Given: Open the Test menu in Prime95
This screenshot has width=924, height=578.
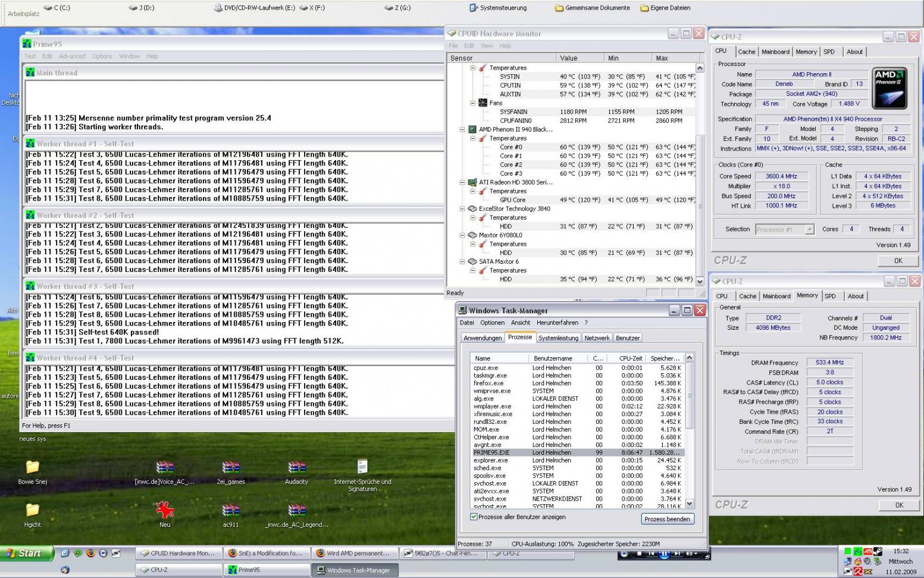Looking at the screenshot, I should tap(30, 56).
